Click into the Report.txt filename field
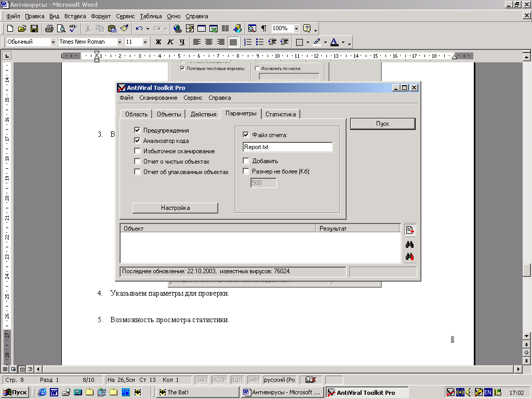Image resolution: width=532 pixels, height=399 pixels. pos(288,147)
